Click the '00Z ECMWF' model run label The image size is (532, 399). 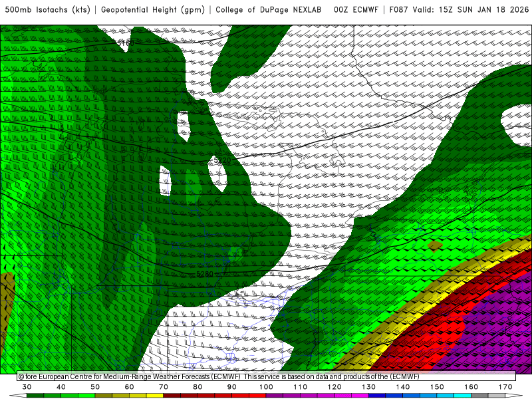click(x=356, y=10)
